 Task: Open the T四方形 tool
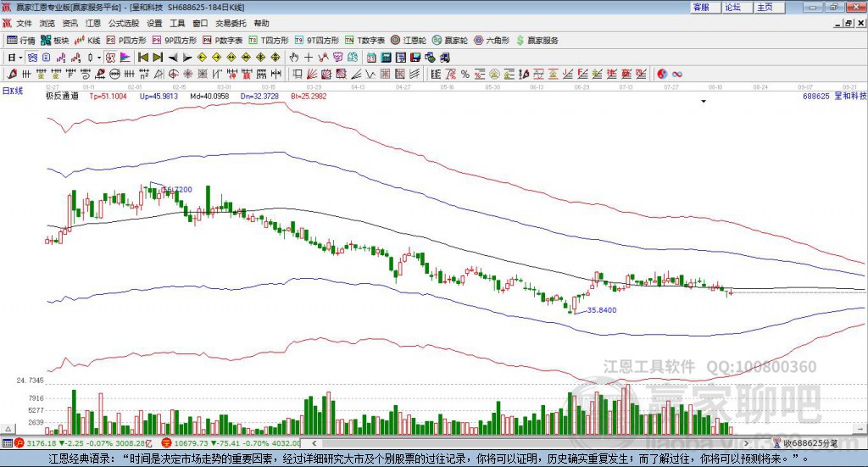coord(269,41)
